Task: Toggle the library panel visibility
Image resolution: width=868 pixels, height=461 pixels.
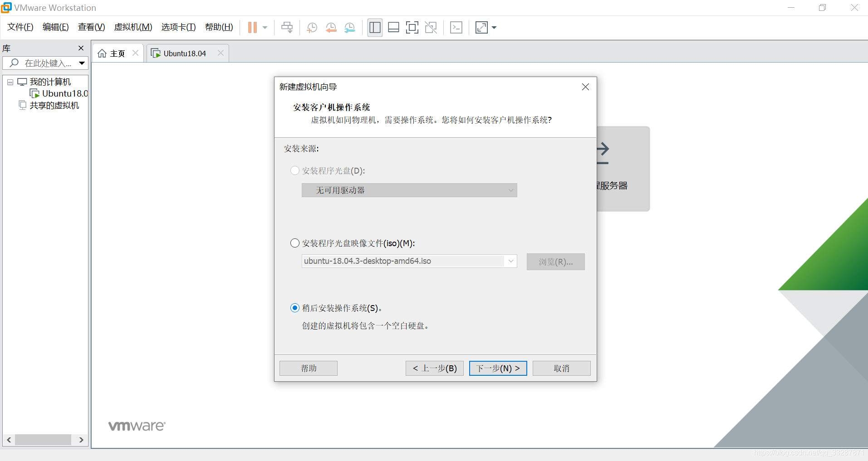Action: tap(375, 27)
